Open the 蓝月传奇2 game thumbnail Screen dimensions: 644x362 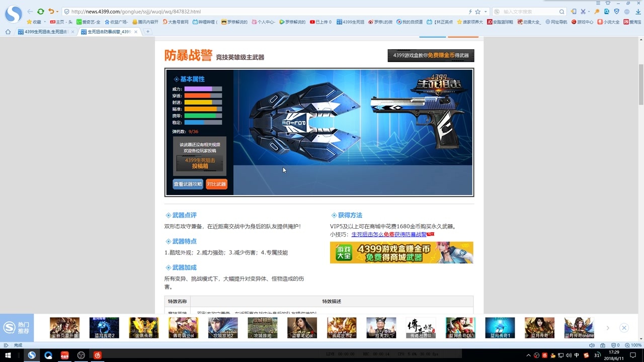104,328
